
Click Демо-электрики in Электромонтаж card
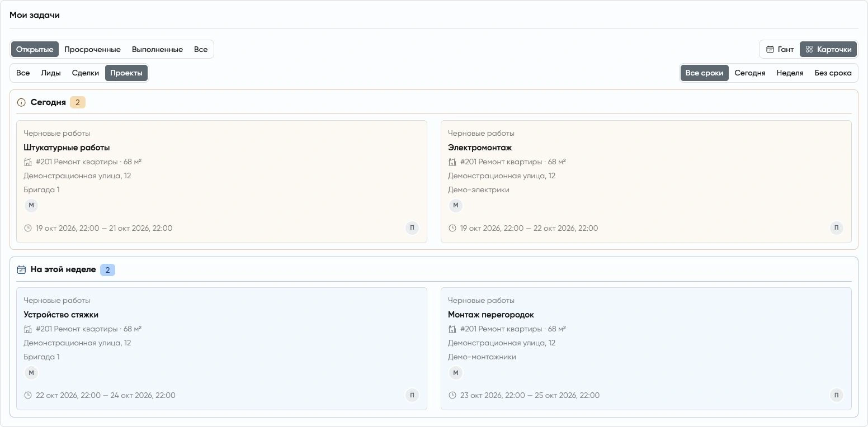[479, 189]
